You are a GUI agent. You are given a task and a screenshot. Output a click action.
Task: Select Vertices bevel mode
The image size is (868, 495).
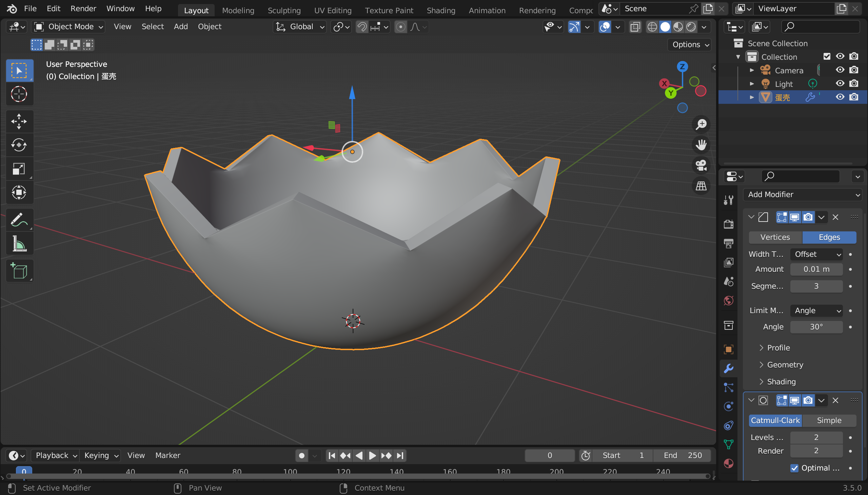pyautogui.click(x=775, y=237)
